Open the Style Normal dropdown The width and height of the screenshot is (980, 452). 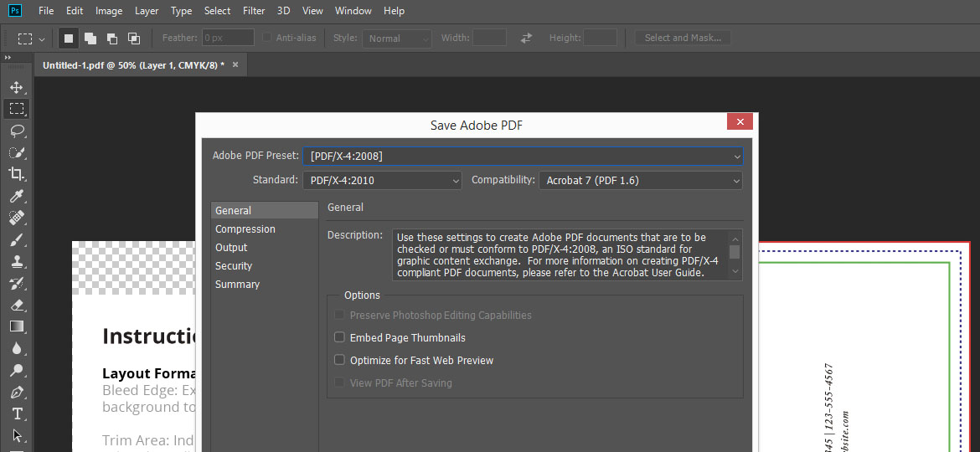point(397,38)
